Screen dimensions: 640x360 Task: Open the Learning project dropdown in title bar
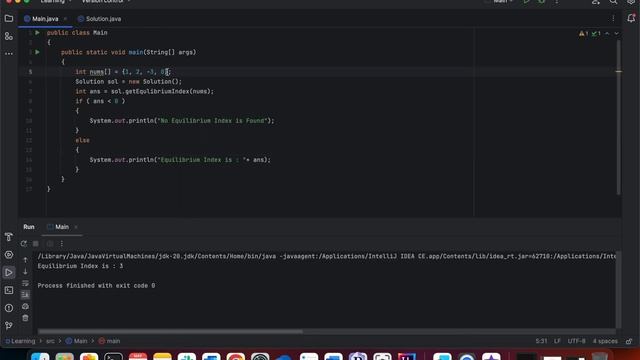tap(56, 2)
